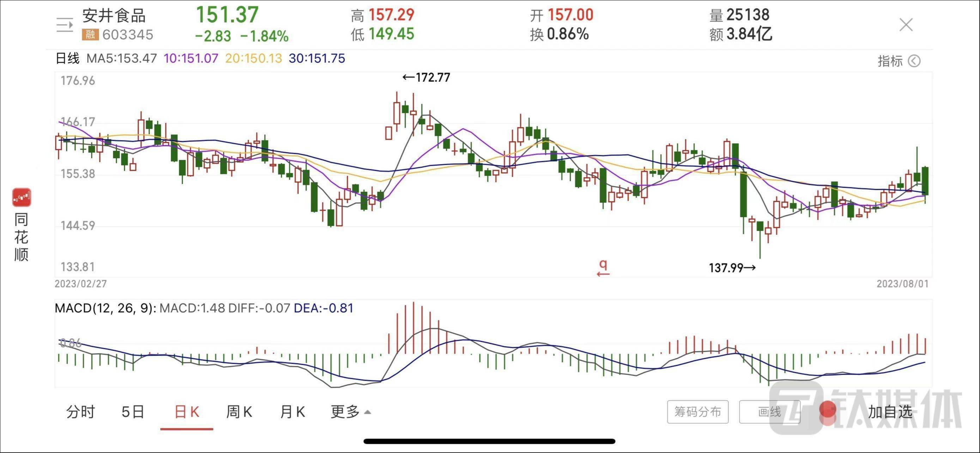Click the start date 2023/02/27
This screenshot has width=980, height=453.
81,284
